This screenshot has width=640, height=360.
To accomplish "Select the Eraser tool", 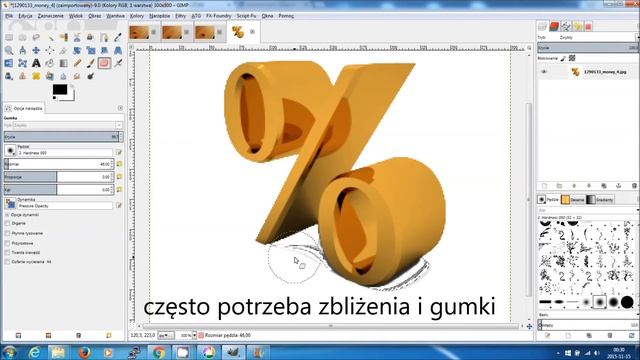I will point(104,63).
